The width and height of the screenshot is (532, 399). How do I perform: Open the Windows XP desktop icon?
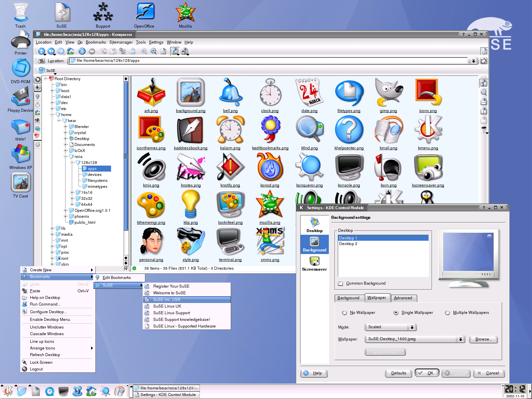tap(21, 156)
